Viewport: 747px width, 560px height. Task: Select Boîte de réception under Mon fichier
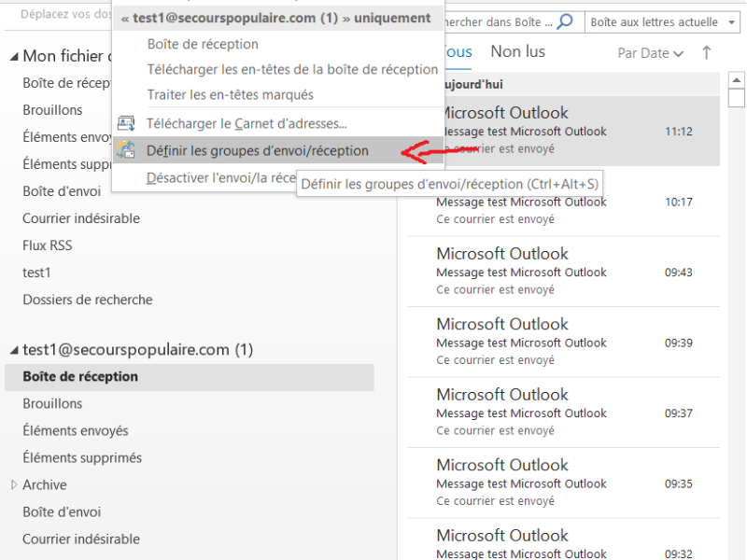[x=66, y=83]
